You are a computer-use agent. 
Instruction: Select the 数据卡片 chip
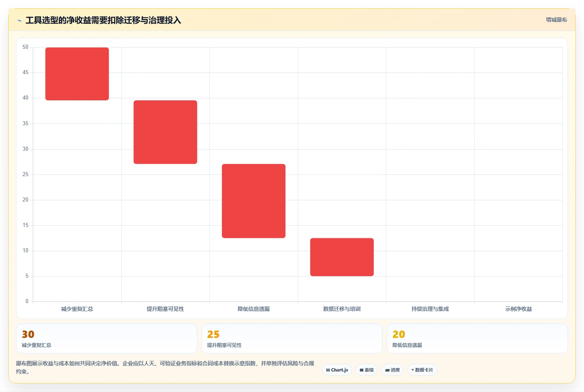422,370
